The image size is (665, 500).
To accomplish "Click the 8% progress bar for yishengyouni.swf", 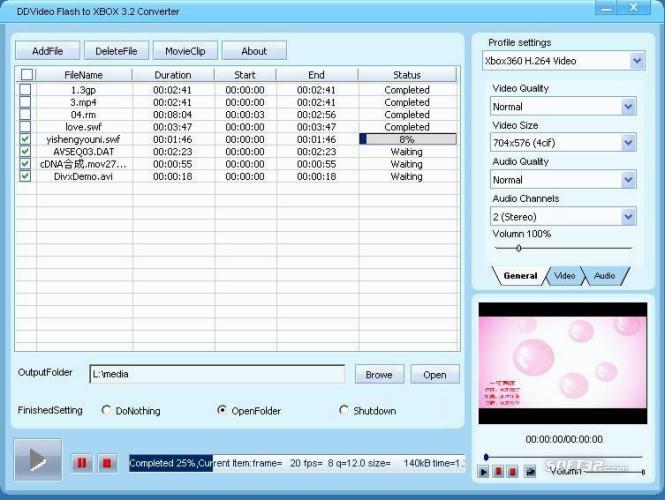I will (408, 139).
